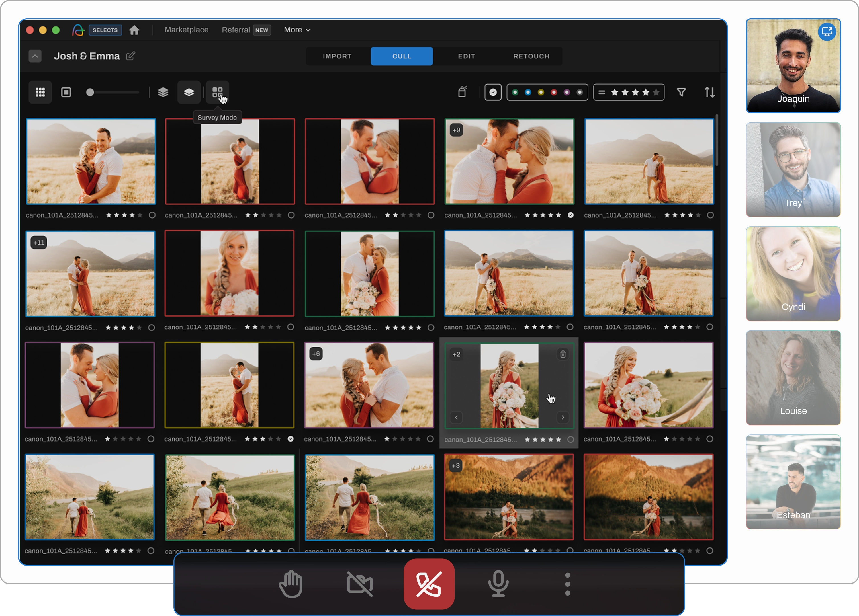Collapse project header with chevron button
Screen dimensions: 859x616
pos(35,56)
